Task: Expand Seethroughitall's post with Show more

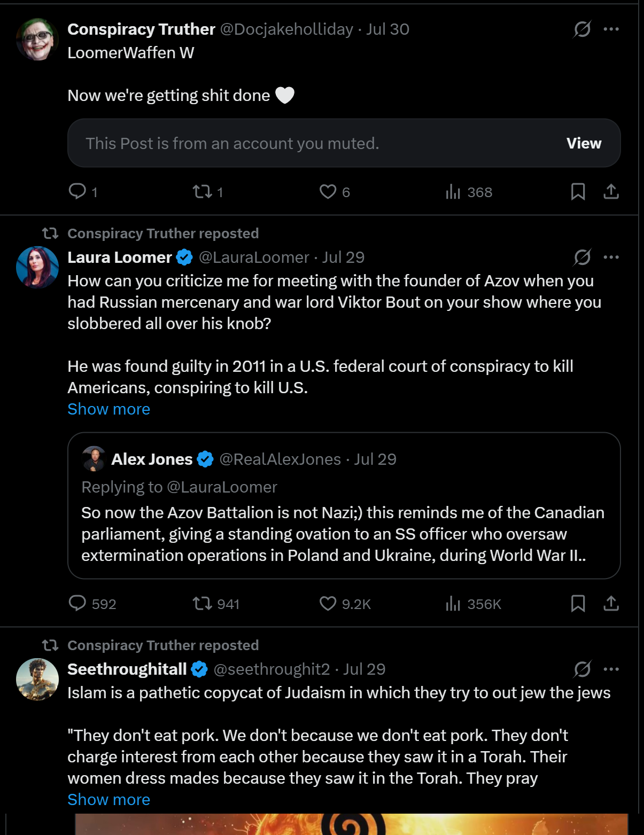Action: 108,799
